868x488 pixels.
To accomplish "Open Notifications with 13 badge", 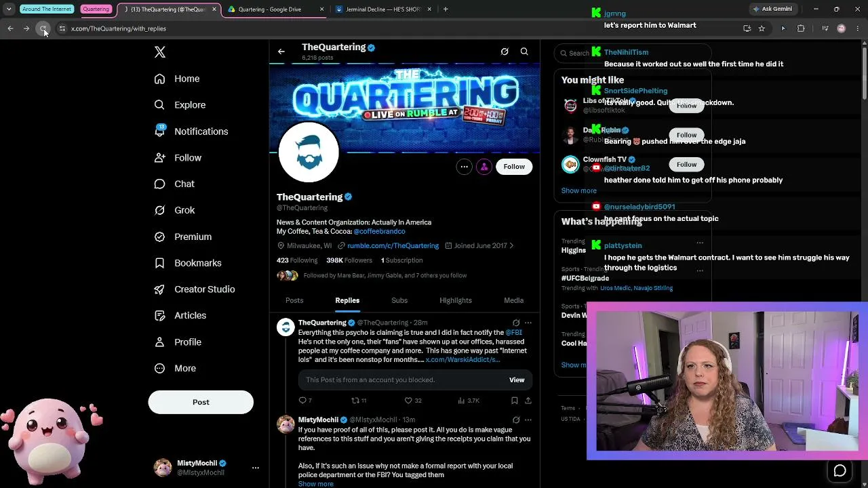I will tap(191, 131).
